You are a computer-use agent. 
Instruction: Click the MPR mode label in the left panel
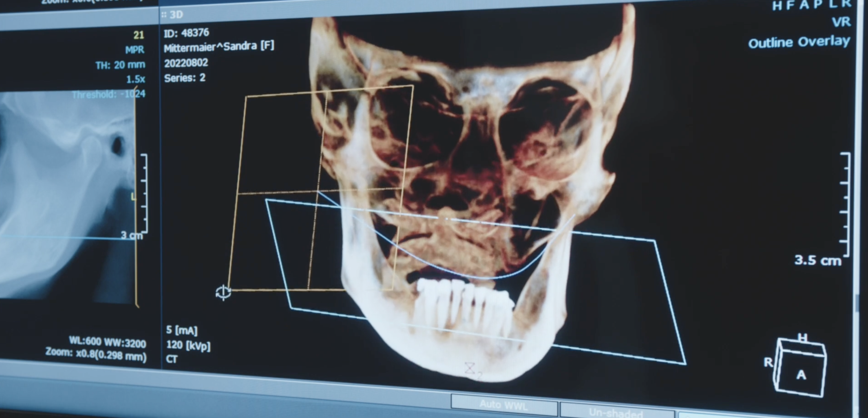click(135, 50)
